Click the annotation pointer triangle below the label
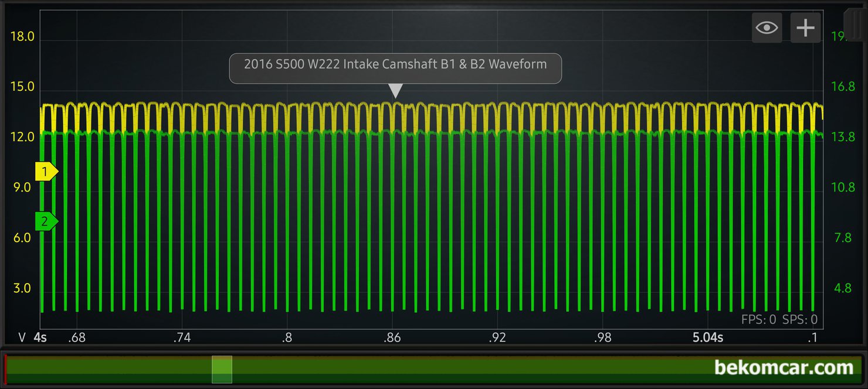Viewport: 868px width, 389px height. [x=396, y=91]
